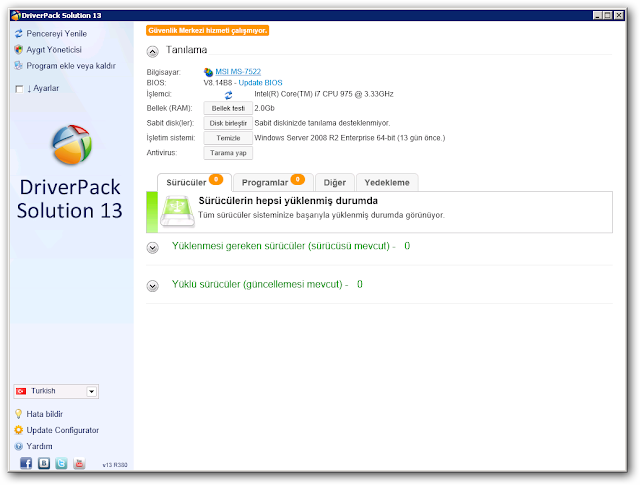Open Aygıt Yöneticisi link
Screen dimensions: 640x485
click(x=54, y=49)
